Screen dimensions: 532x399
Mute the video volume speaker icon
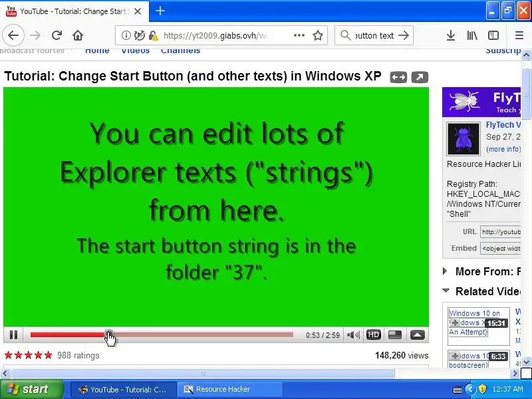pos(353,335)
